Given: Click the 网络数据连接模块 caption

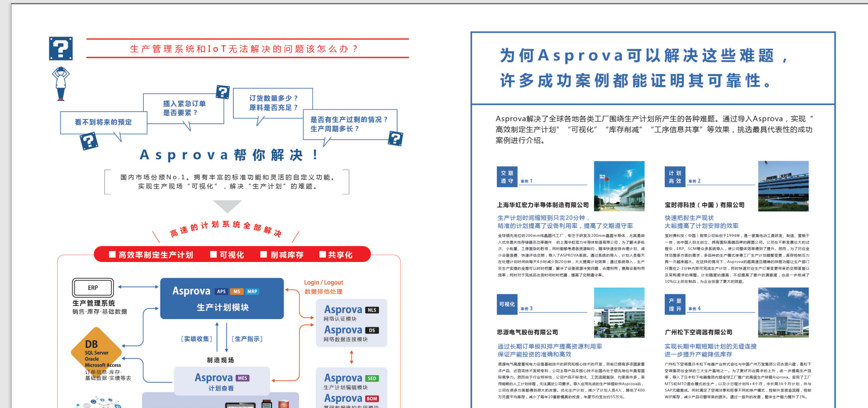Looking at the screenshot, I should pos(346,339).
